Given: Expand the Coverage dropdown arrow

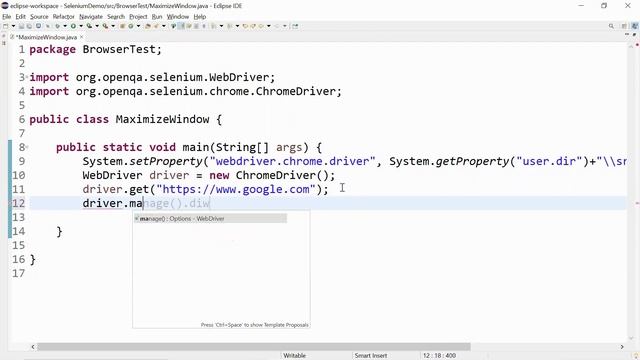Looking at the screenshot, I should coord(97,26).
